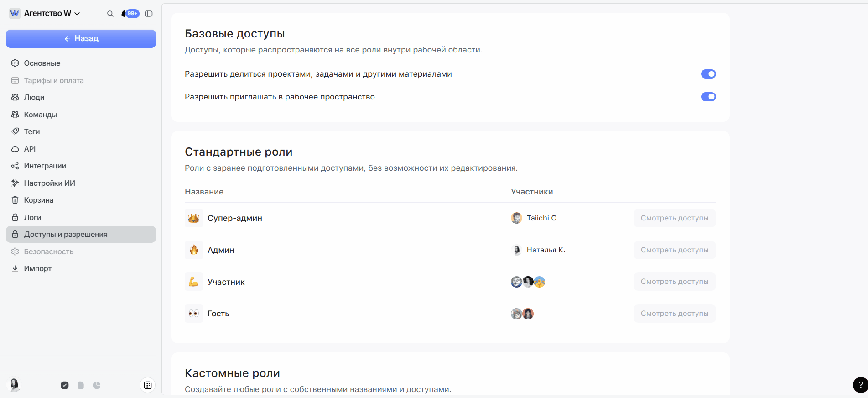This screenshot has width=868, height=398.
Task: Click the grid apps icon at bottom
Action: tap(148, 385)
